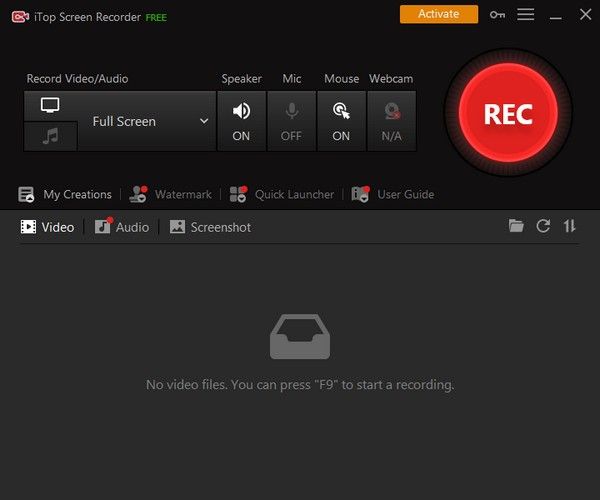Click the "No video files" message text
Screen dimensions: 600x500
[300, 384]
